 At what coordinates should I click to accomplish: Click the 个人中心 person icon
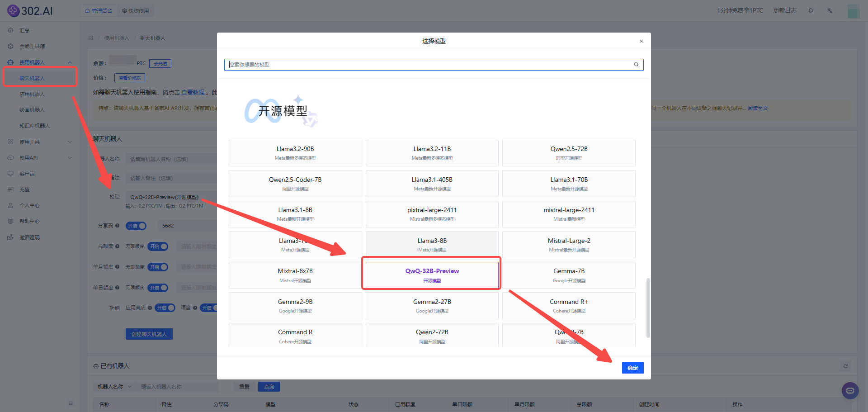click(x=10, y=205)
